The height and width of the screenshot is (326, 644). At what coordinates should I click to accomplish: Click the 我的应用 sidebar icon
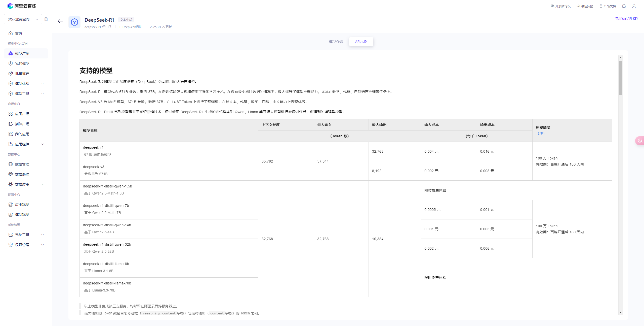(11, 134)
